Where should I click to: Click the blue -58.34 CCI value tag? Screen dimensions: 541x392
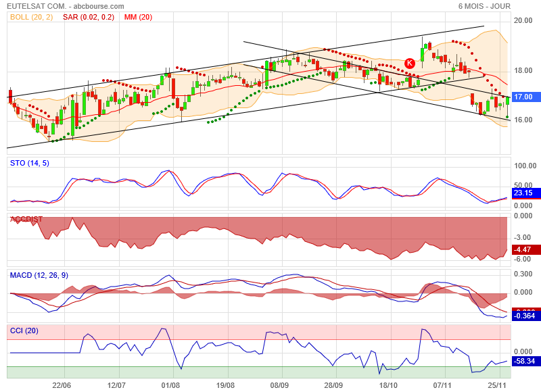(x=525, y=361)
